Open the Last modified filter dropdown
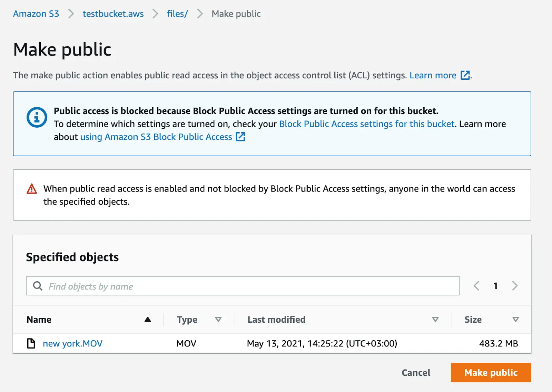Image resolution: width=552 pixels, height=392 pixels. click(435, 320)
